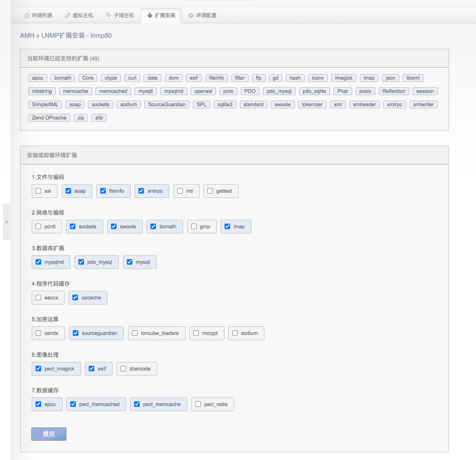Enable the gmp extension checkbox
The width and height of the screenshot is (476, 460).
click(x=194, y=226)
